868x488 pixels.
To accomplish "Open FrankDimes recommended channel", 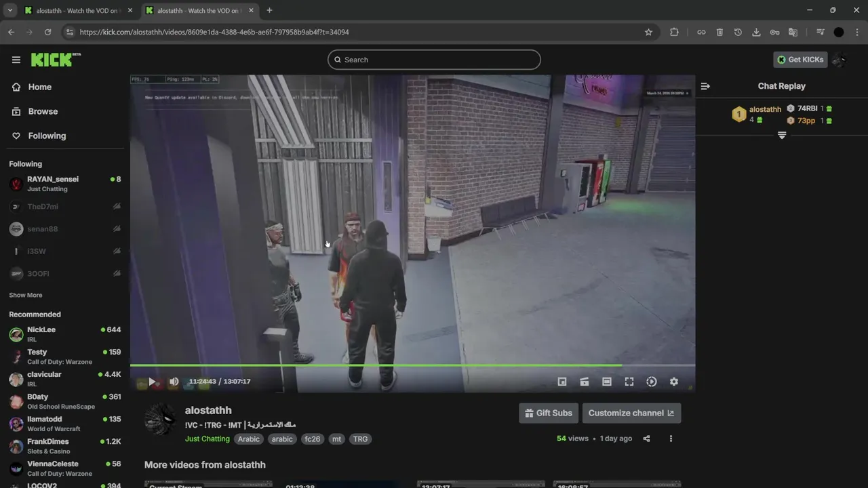I will pos(65,446).
